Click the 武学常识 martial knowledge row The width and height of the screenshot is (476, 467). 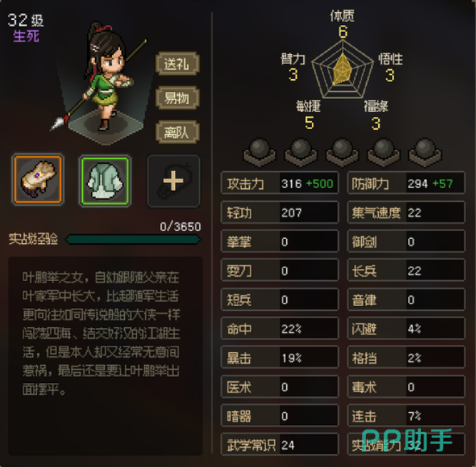(x=280, y=445)
